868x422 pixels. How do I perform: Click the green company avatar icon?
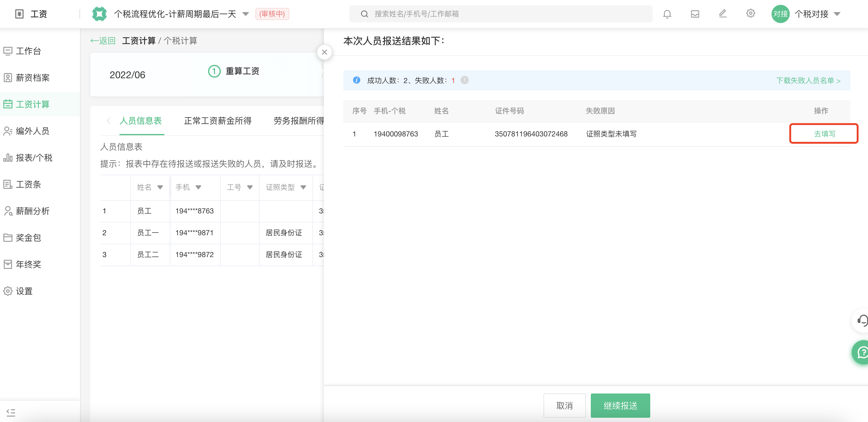coord(99,14)
